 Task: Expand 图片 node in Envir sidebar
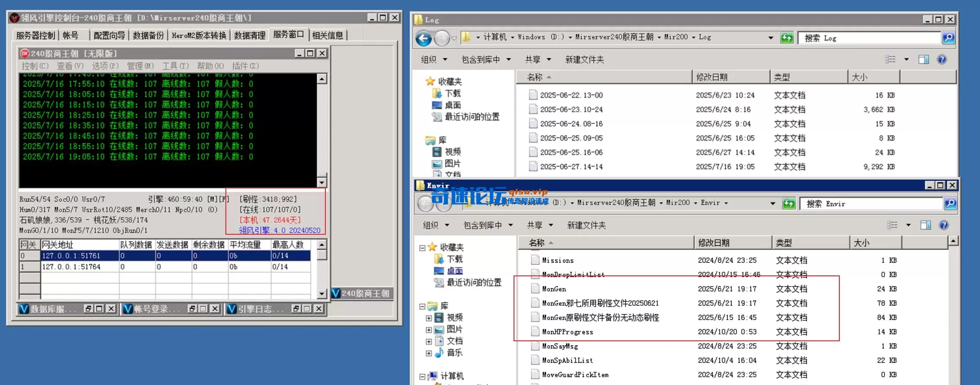tap(428, 330)
